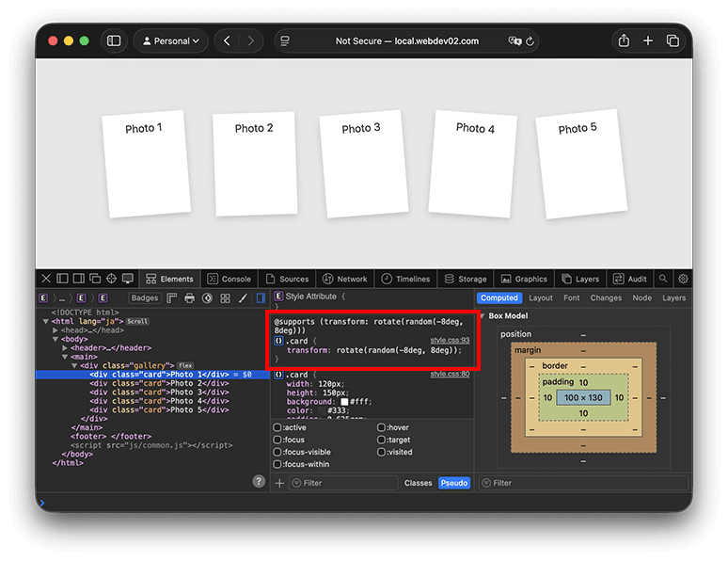Image resolution: width=728 pixels, height=561 pixels.
Task: Show tab overview icon
Action: click(673, 40)
